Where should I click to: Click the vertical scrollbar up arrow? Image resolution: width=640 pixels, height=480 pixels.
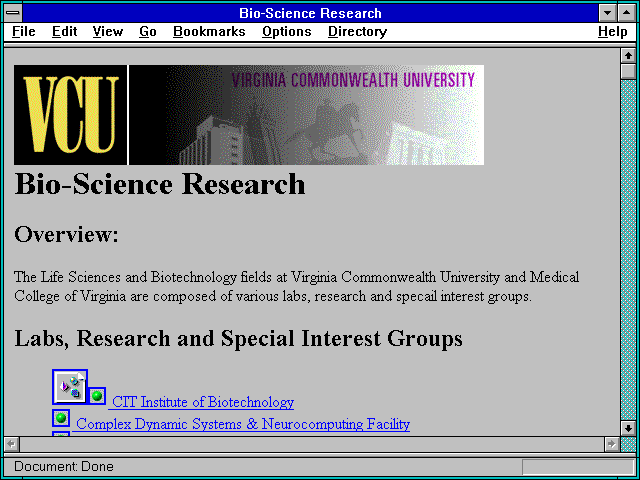pos(628,56)
